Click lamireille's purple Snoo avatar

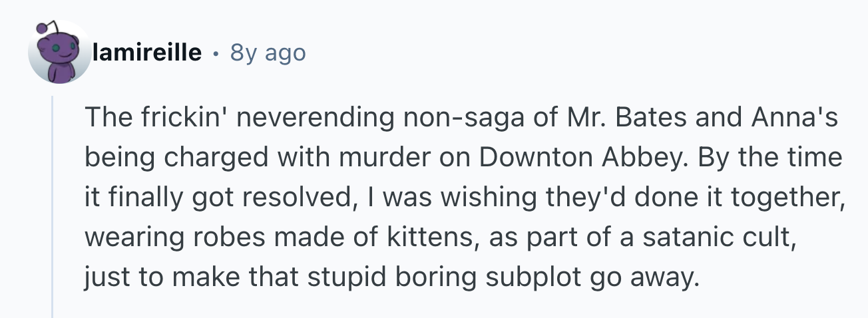click(59, 55)
